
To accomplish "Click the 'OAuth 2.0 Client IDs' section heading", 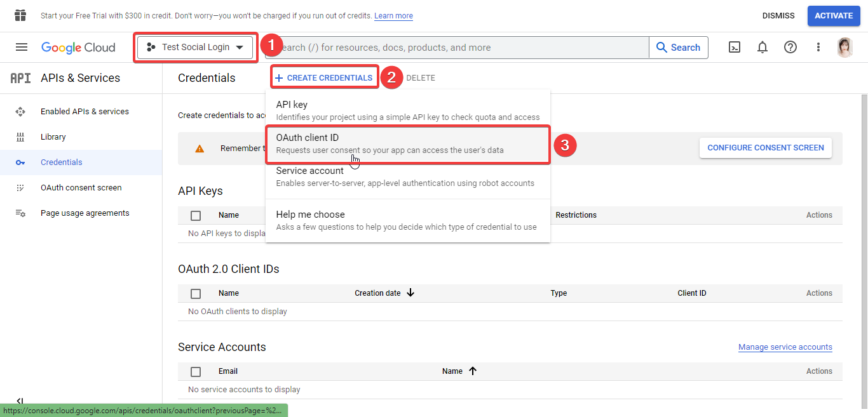I will coord(229,269).
